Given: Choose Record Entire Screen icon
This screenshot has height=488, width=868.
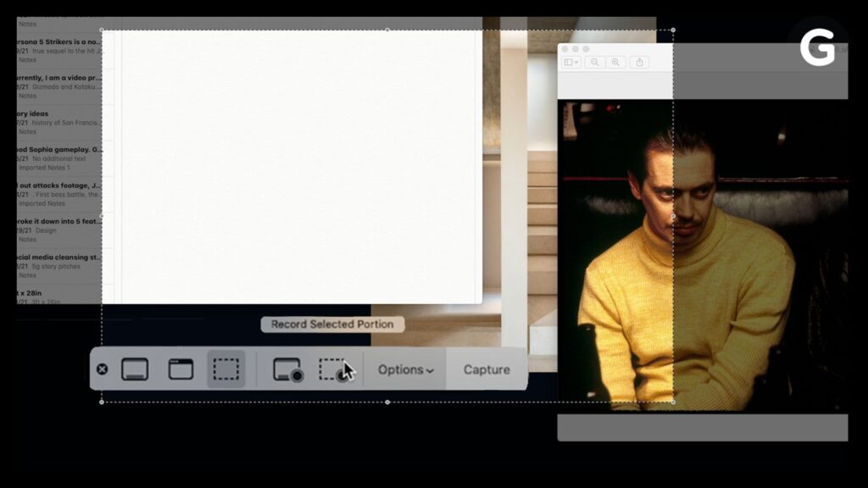Looking at the screenshot, I should [x=287, y=370].
